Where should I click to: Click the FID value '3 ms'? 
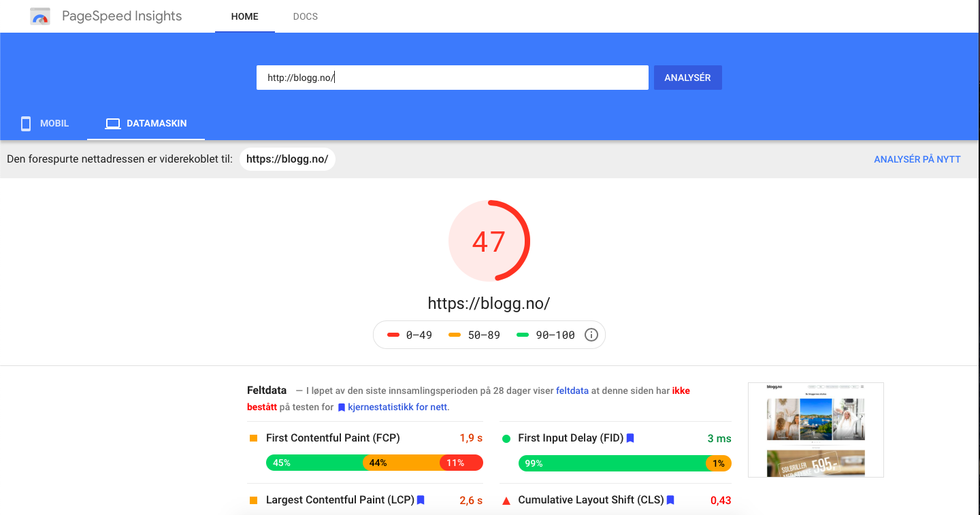(719, 439)
